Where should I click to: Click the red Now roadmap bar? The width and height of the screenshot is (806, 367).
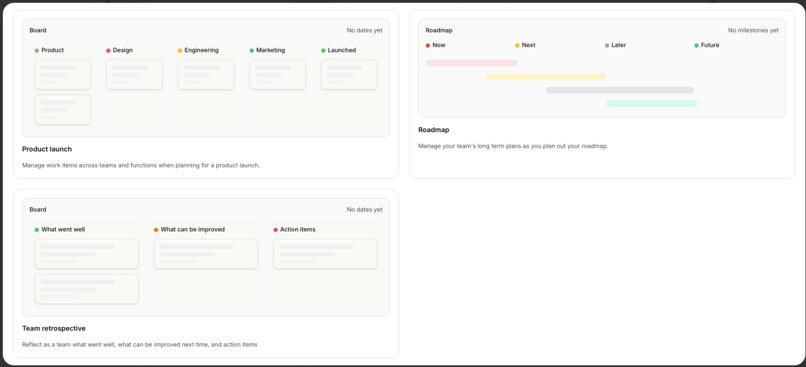pyautogui.click(x=471, y=63)
